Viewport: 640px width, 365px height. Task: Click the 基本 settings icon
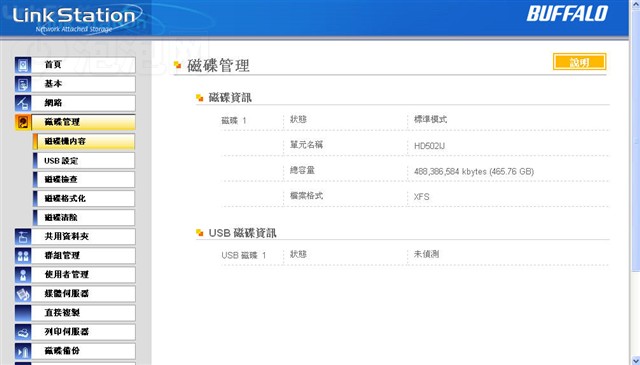(23, 84)
